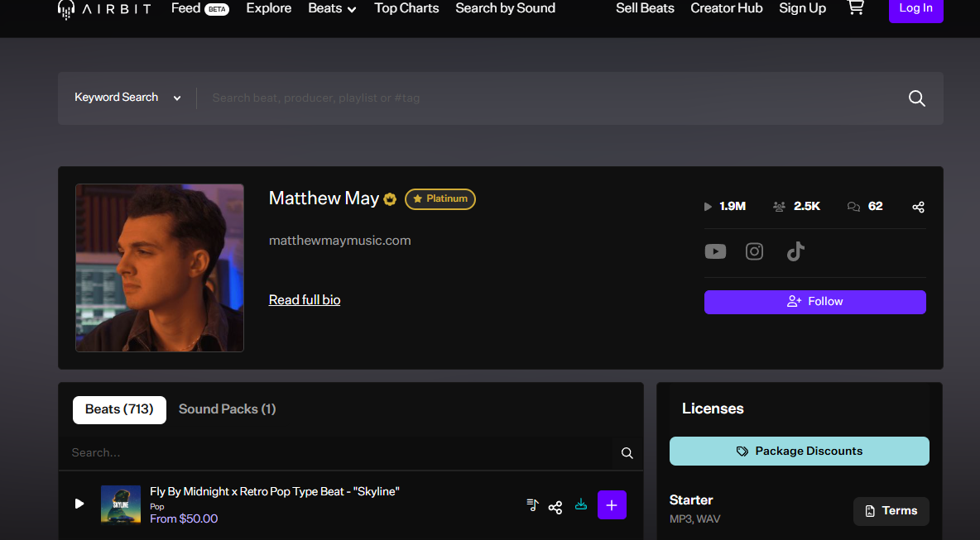This screenshot has height=540, width=980.
Task: Click the main search magnifier icon
Action: point(916,98)
